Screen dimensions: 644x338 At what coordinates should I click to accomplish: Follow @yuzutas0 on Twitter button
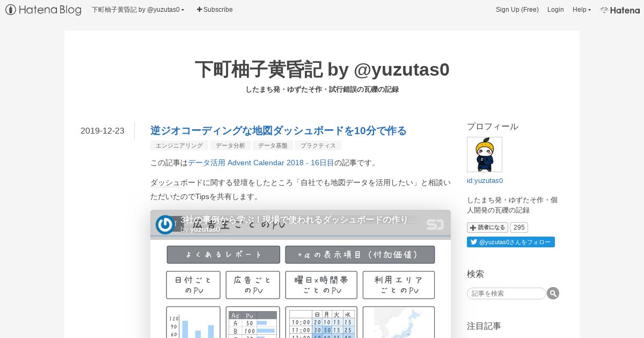(x=511, y=242)
